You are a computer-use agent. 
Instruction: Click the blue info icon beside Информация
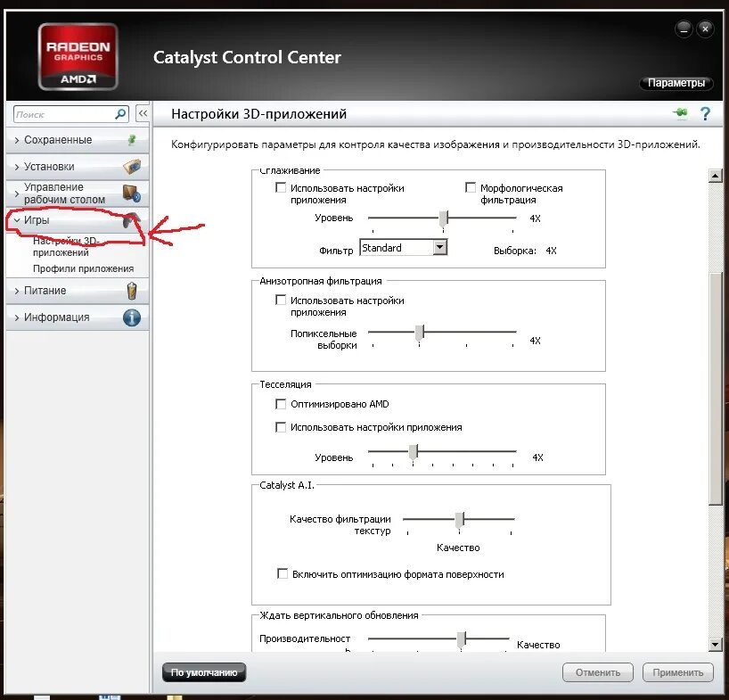(x=132, y=317)
